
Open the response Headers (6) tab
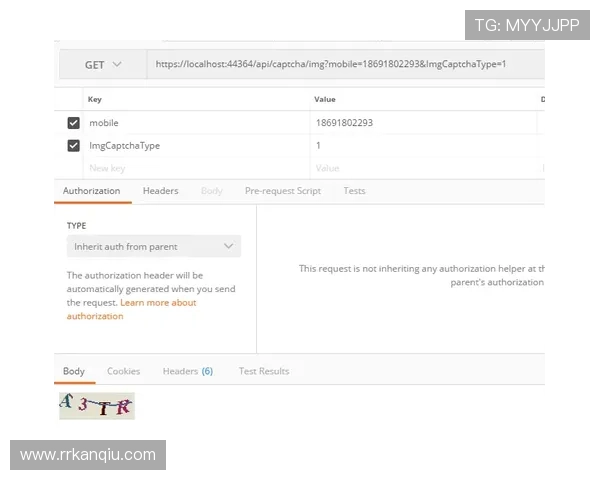(187, 371)
